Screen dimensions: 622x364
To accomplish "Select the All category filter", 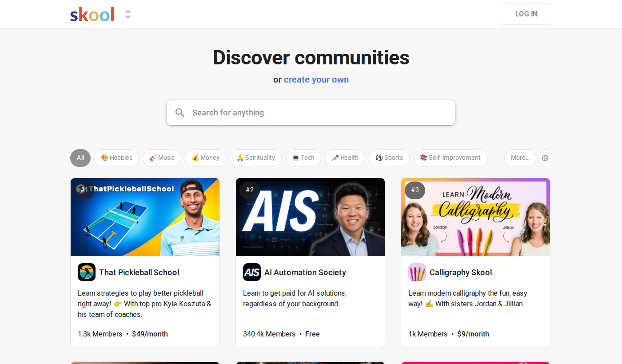I will (80, 158).
